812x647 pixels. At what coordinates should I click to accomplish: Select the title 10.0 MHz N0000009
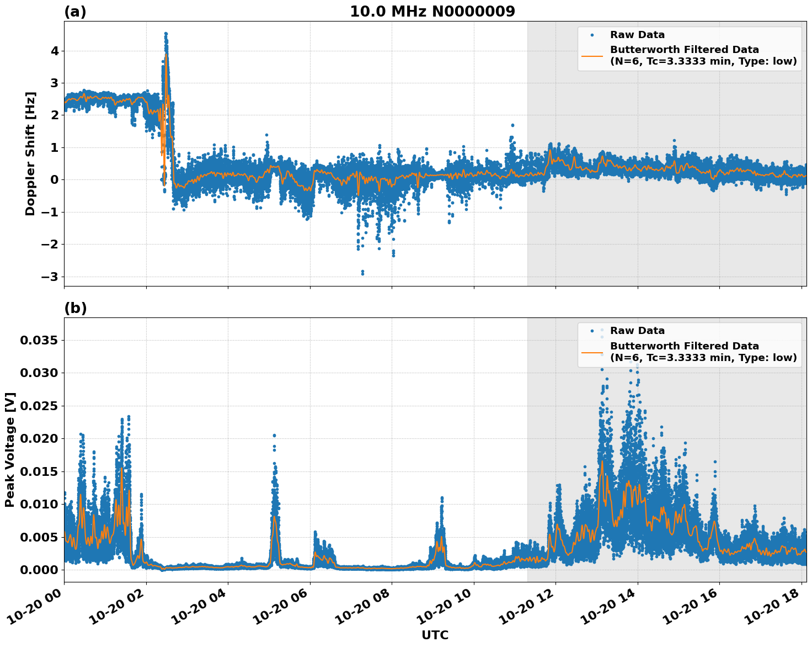[433, 10]
